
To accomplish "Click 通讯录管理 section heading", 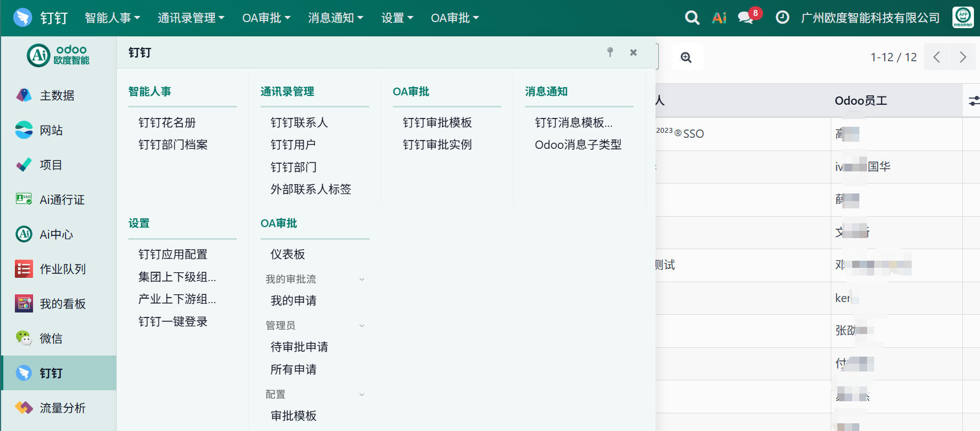I will click(288, 91).
